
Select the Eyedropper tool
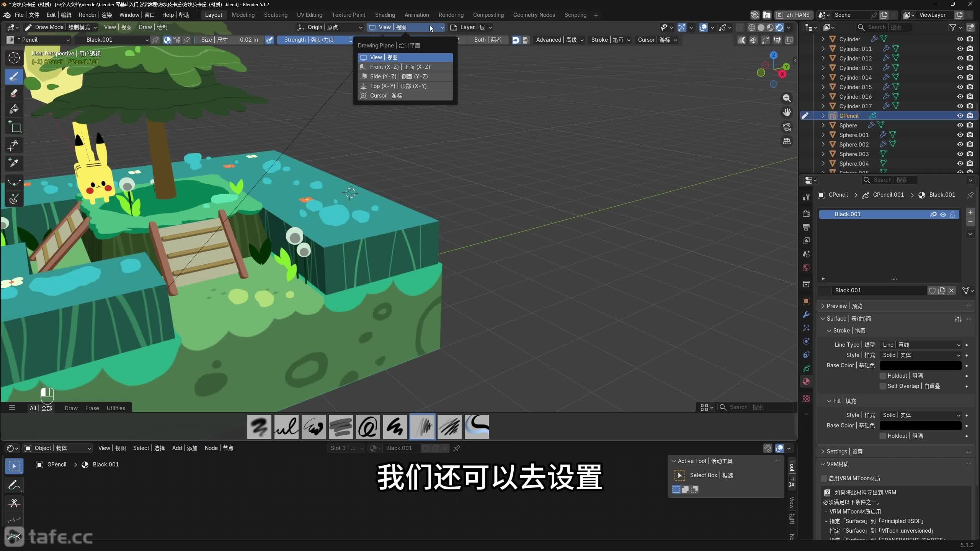coord(14,163)
